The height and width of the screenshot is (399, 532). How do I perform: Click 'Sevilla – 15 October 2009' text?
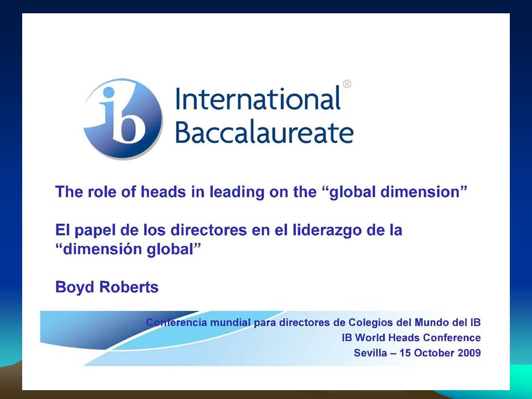pos(417,353)
